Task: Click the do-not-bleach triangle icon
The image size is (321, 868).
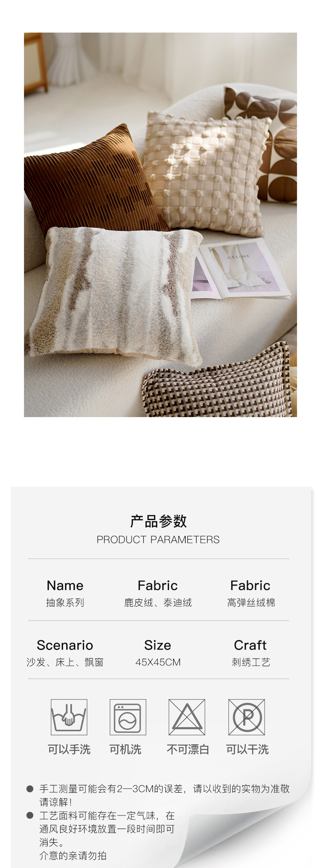Action: pyautogui.click(x=187, y=717)
